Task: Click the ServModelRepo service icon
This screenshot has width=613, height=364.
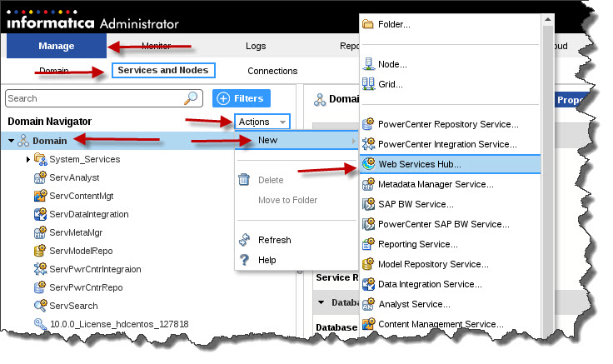Action: (x=40, y=251)
